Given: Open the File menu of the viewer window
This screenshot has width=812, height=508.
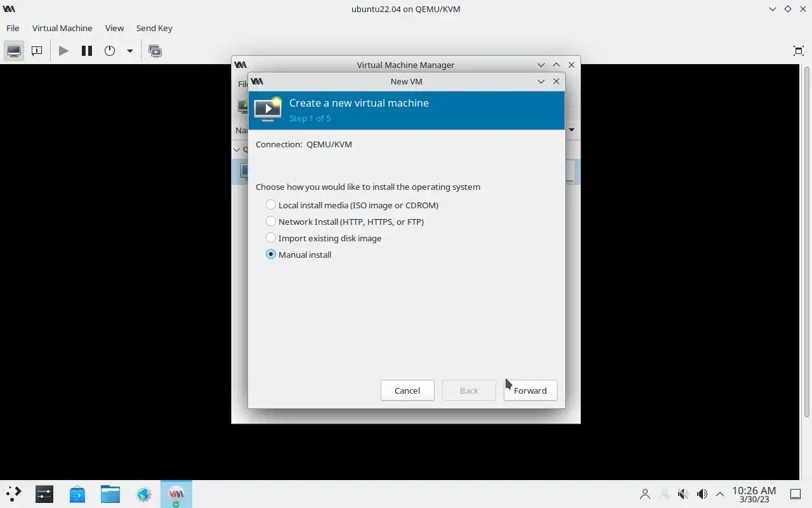Looking at the screenshot, I should [13, 28].
